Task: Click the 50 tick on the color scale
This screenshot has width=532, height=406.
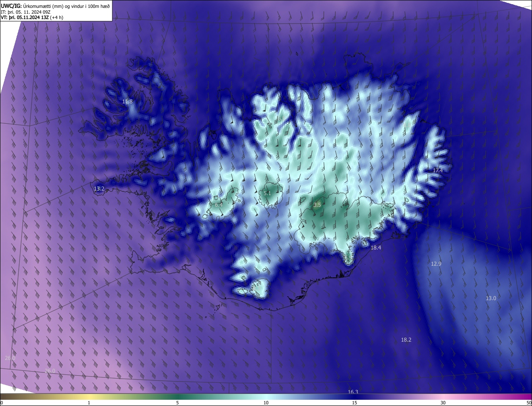Action: pos(529,403)
